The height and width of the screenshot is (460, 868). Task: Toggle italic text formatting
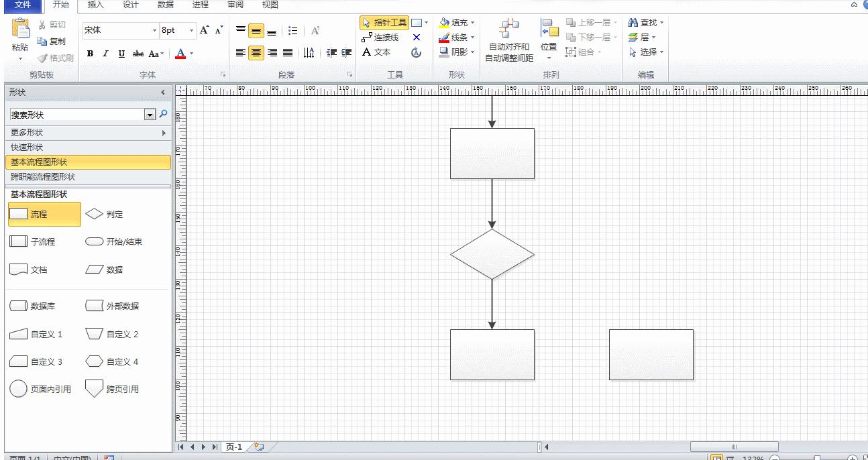(105, 54)
